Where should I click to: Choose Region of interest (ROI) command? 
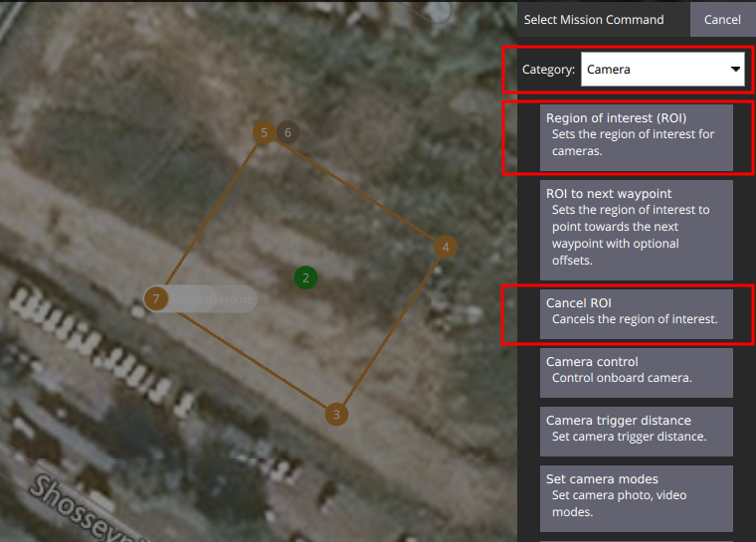click(x=637, y=137)
